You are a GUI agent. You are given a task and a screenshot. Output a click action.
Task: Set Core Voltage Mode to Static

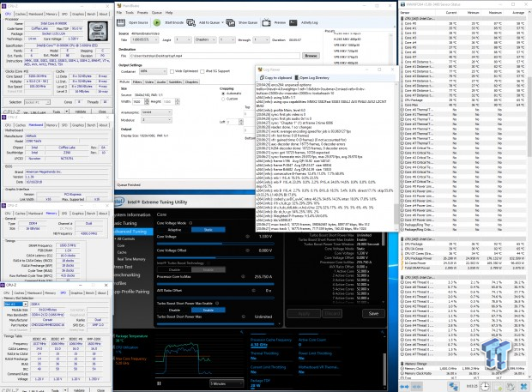point(209,230)
